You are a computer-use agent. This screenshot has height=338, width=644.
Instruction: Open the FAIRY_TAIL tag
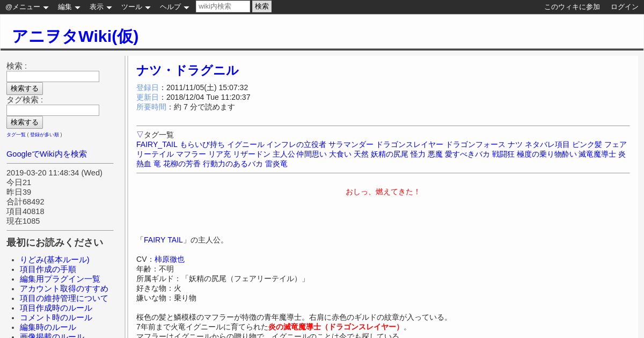pos(157,144)
